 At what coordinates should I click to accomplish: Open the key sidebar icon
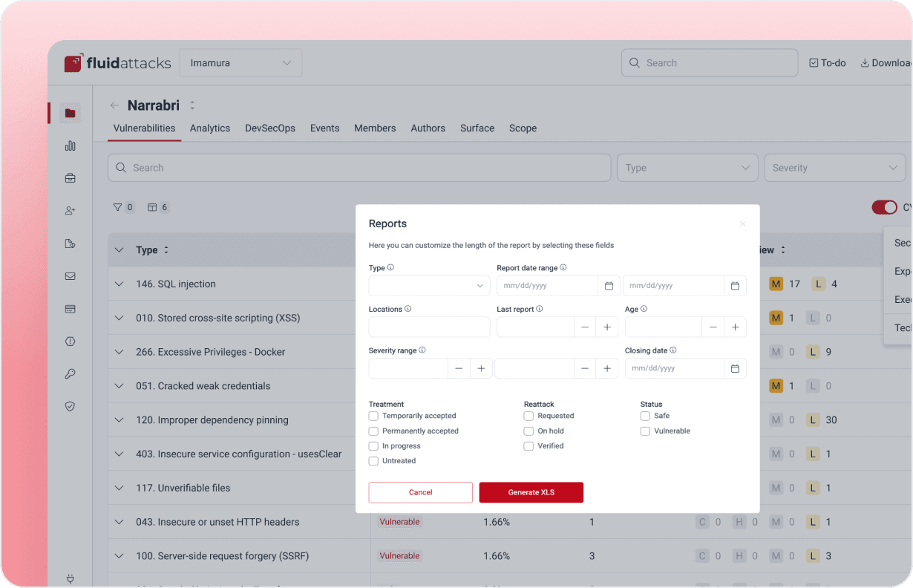point(71,374)
